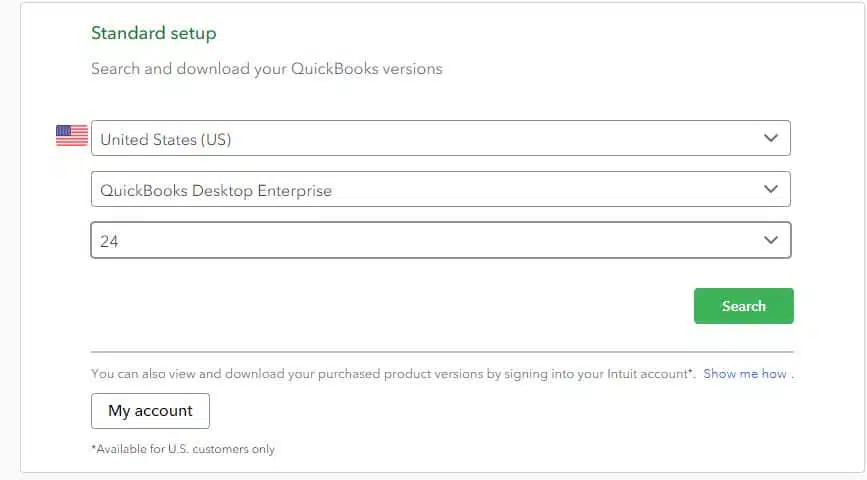Open the My account button

point(150,411)
